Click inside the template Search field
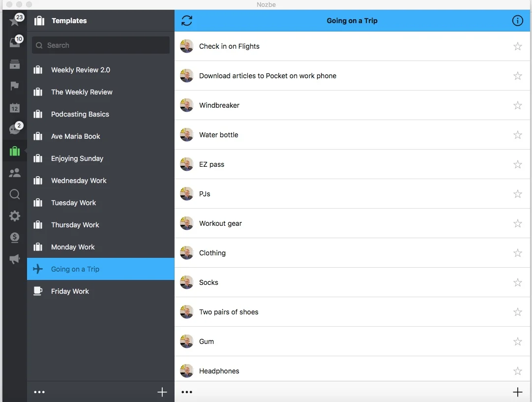Viewport: 532px width, 402px height. click(101, 45)
